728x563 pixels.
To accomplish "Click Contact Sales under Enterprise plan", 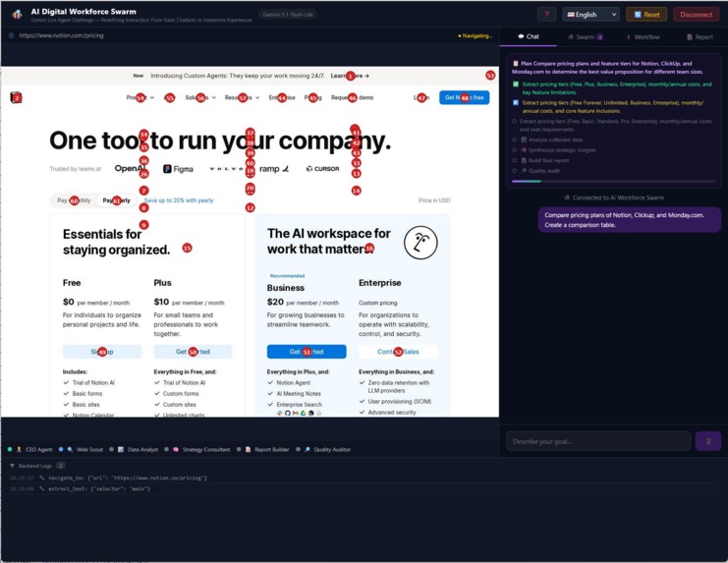I will click(x=398, y=352).
